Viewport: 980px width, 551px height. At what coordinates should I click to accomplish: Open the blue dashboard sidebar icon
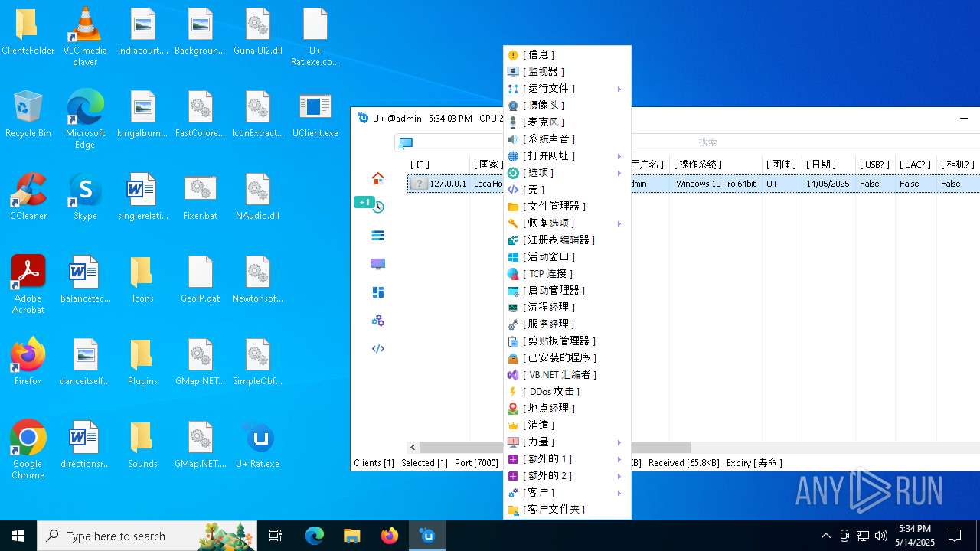[377, 292]
